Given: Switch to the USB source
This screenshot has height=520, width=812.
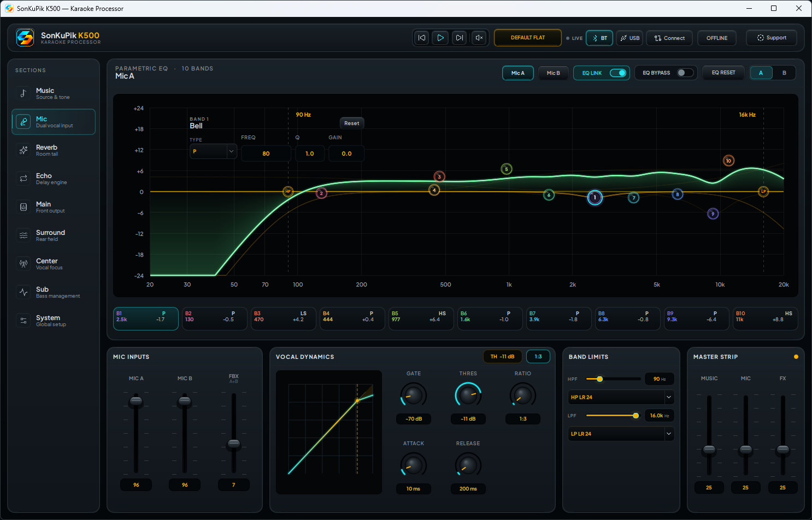Looking at the screenshot, I should (629, 38).
